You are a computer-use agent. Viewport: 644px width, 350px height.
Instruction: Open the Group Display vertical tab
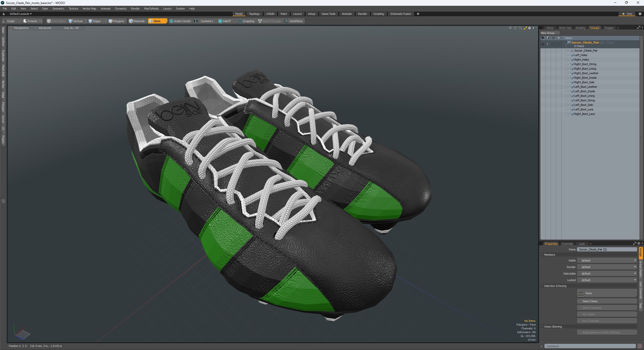point(641,269)
